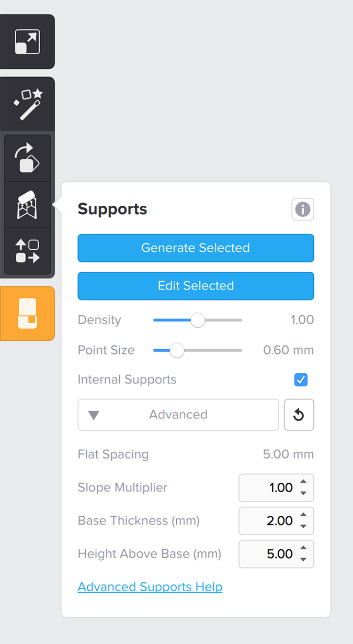Open the Layout tool
353x644 pixels.
click(28, 251)
